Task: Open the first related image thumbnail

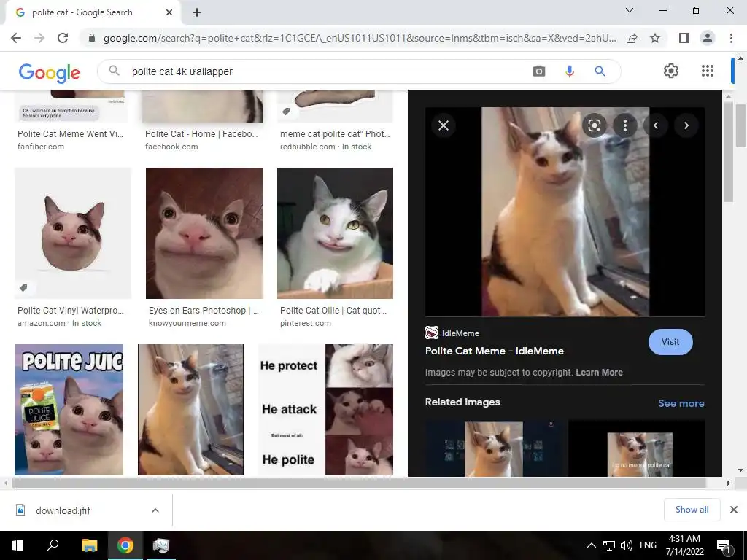Action: point(494,448)
